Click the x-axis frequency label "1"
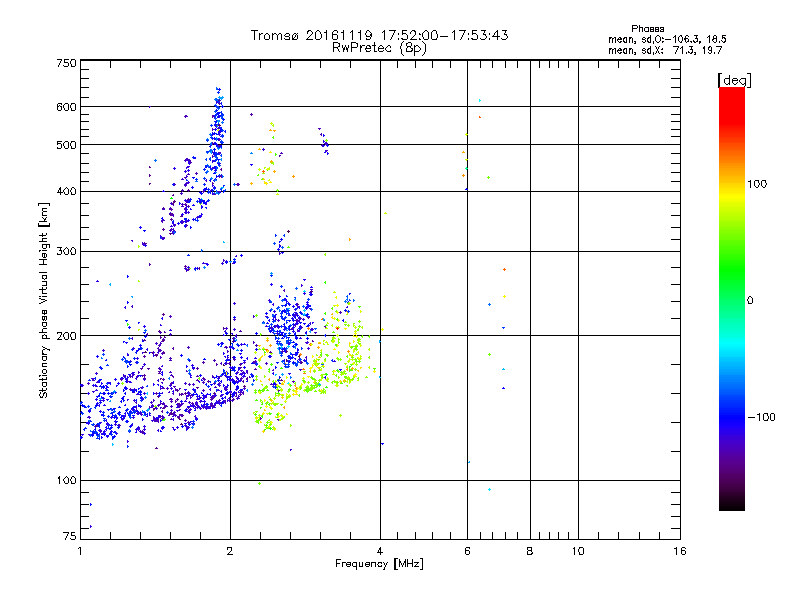 tap(80, 551)
